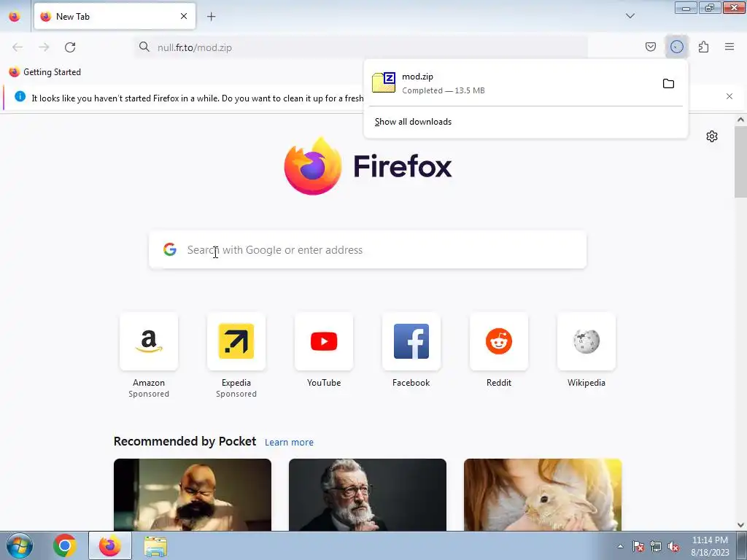
Task: Click Learn more about Pocket
Action: (289, 443)
